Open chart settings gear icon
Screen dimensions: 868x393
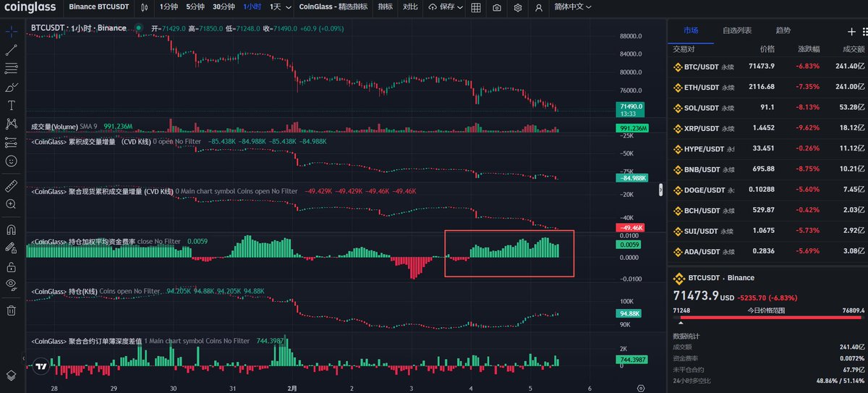click(518, 8)
